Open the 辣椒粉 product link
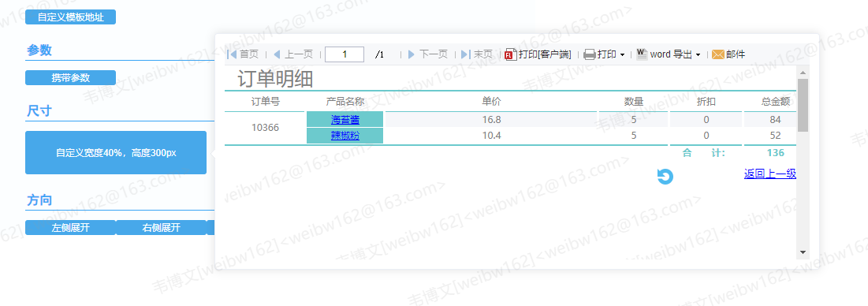Viewport: 868px width, 306px height. 345,136
